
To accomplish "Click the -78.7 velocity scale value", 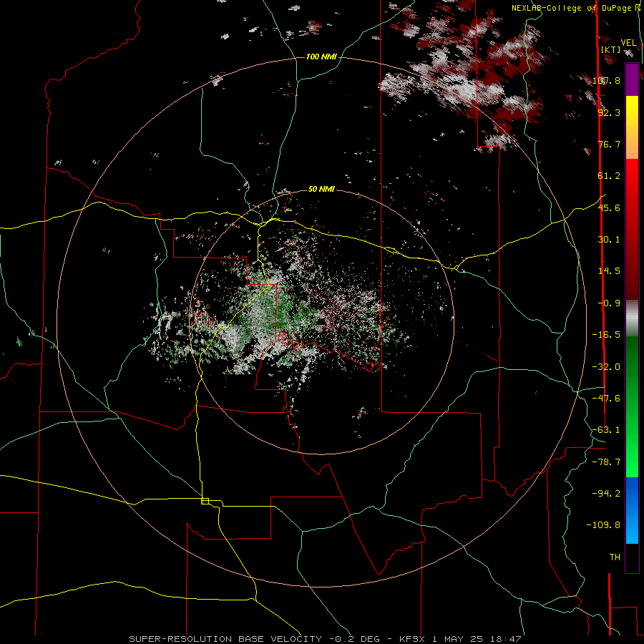I will [x=606, y=462].
